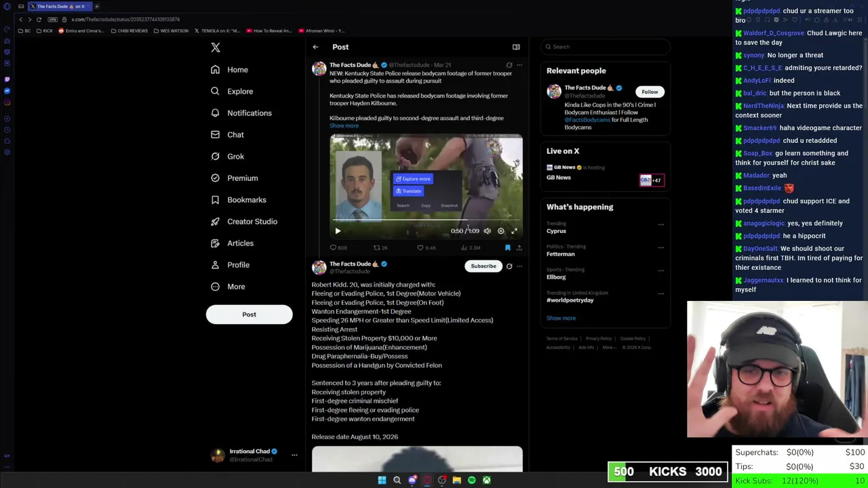Open more options for Ellborg trend
The image size is (868, 488).
661,270
